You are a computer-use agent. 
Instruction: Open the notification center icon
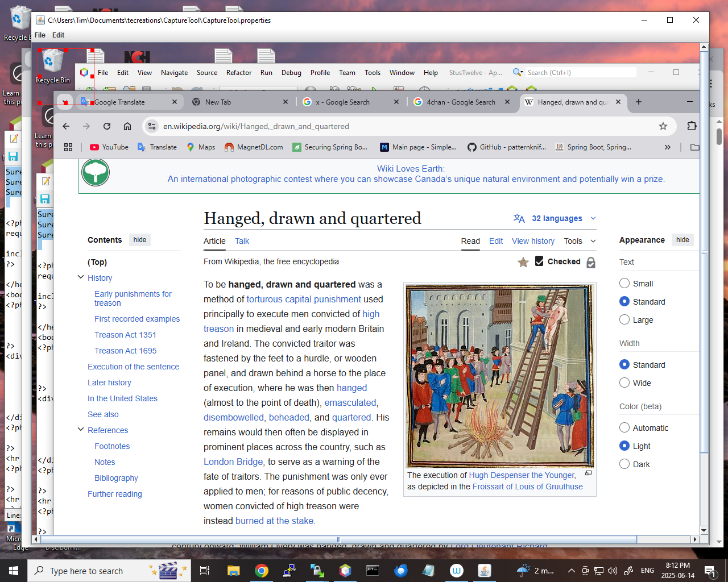pos(710,571)
